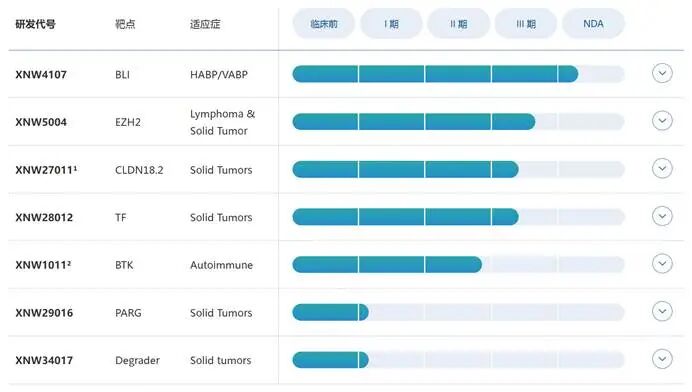Click the XNW5004 code name
Viewport: 692px width, 392px height.
coord(41,122)
